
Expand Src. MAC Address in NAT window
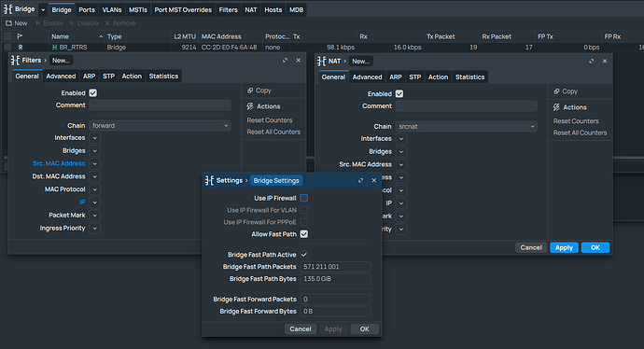pyautogui.click(x=401, y=164)
